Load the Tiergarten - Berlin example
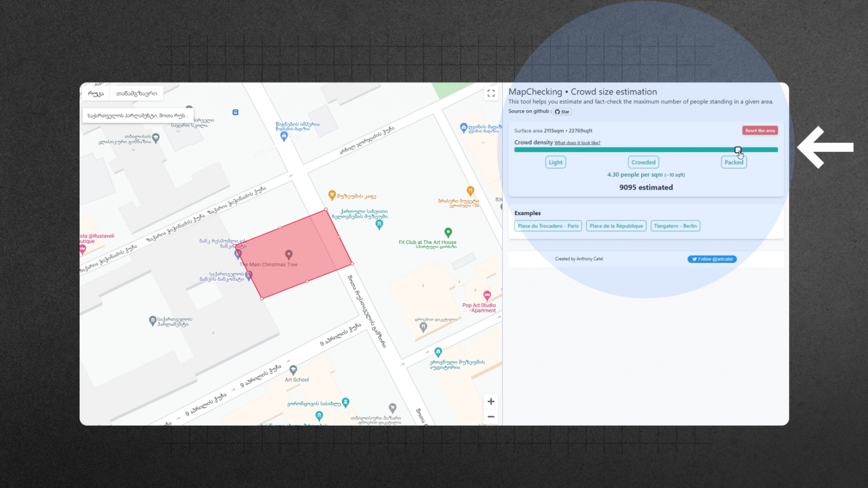Screen dimensions: 868x488 675,226
